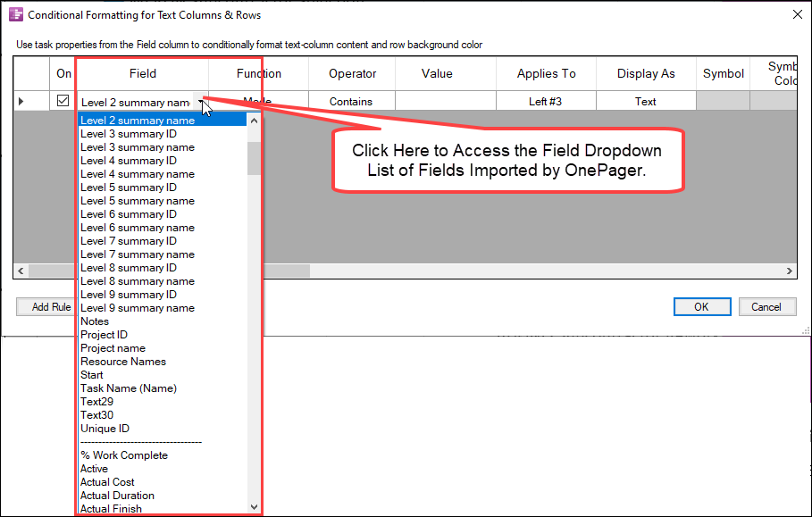Confirm changes with the OK button

702,306
